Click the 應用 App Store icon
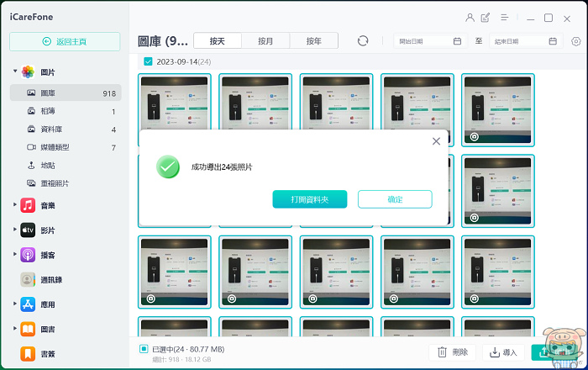 pyautogui.click(x=28, y=304)
